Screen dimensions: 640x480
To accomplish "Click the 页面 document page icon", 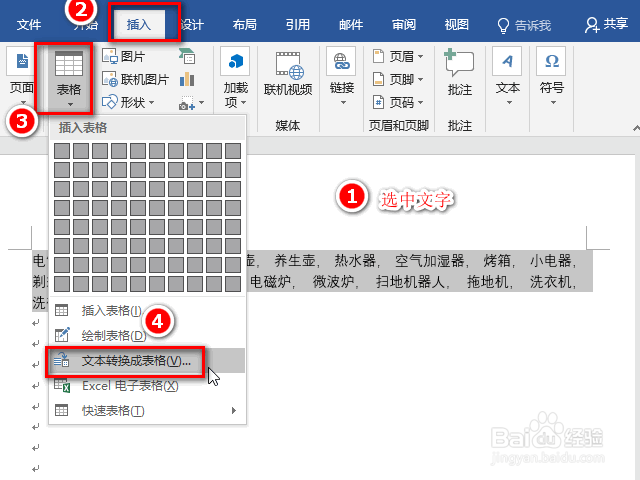I will [x=22, y=61].
